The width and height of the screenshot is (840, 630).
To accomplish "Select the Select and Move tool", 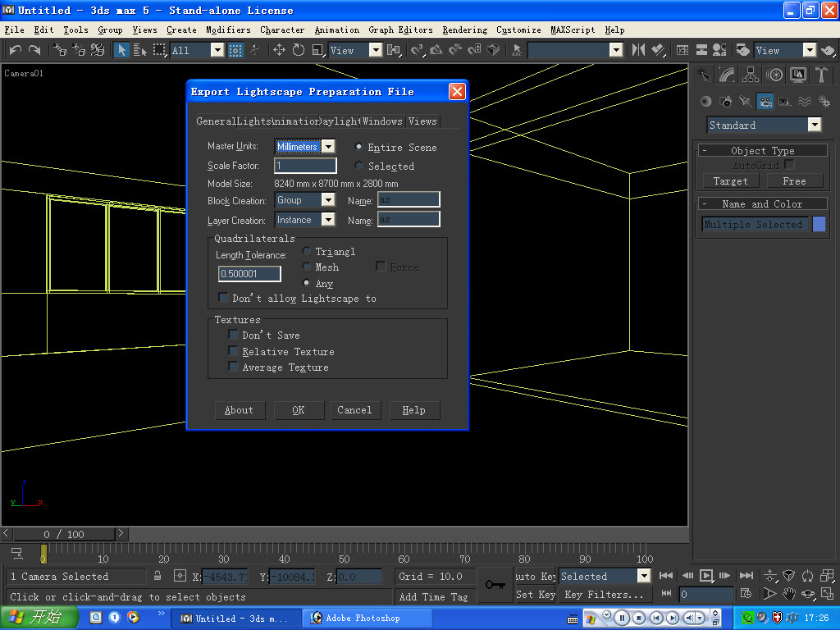I will (279, 50).
